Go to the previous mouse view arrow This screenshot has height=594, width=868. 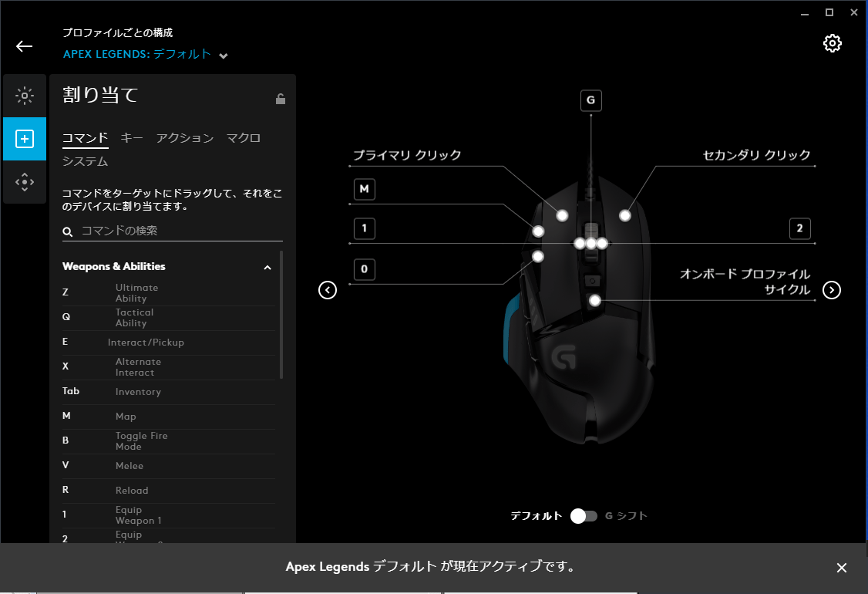click(328, 290)
